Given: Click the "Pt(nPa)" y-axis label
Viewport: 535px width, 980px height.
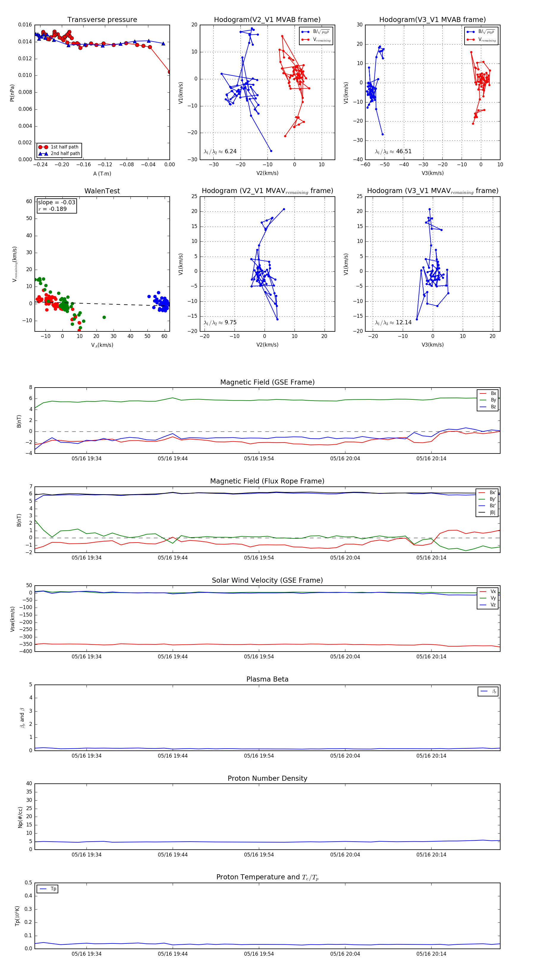Looking at the screenshot, I should (x=12, y=92).
